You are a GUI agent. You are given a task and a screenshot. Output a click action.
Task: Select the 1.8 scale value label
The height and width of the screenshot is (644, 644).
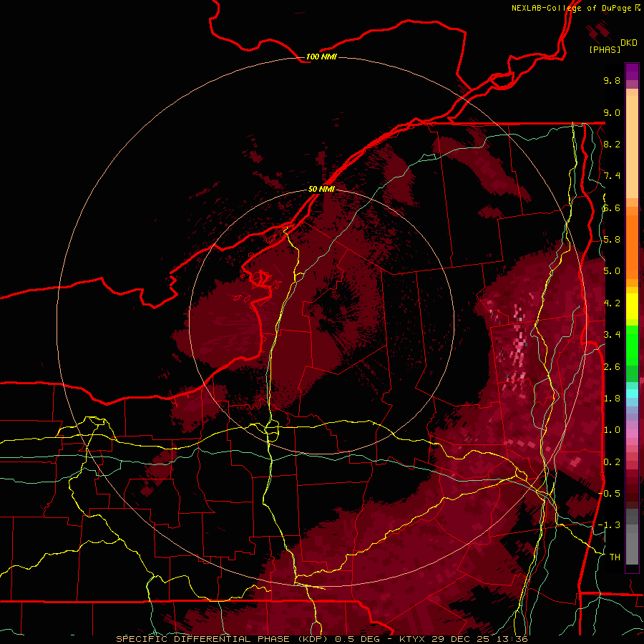pos(612,399)
